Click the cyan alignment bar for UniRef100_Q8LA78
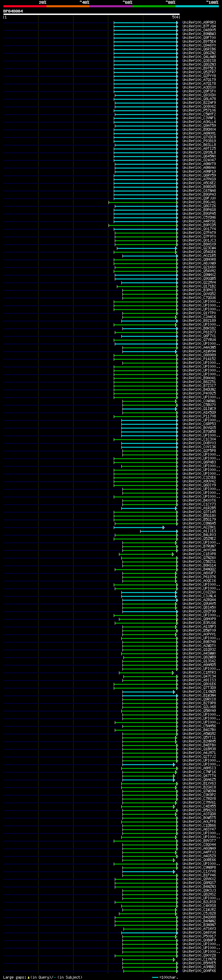The height and width of the screenshot is (980, 222). (146, 99)
